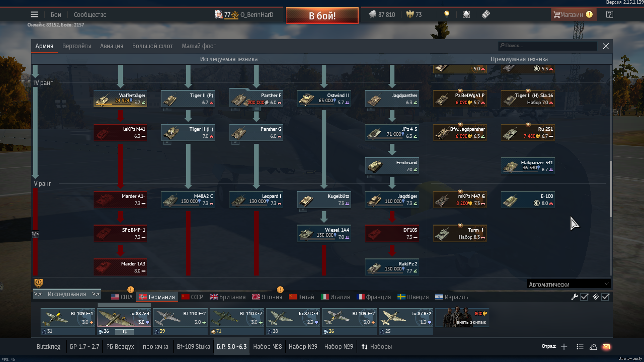Open the Бои menu
644x362 pixels.
click(56, 15)
